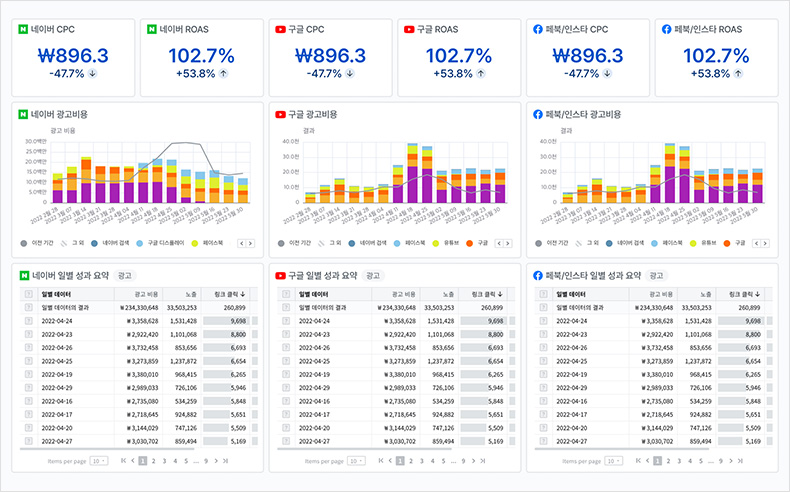Open Items per page dropdown in 네이버 table
This screenshot has width=790, height=492.
99,461
